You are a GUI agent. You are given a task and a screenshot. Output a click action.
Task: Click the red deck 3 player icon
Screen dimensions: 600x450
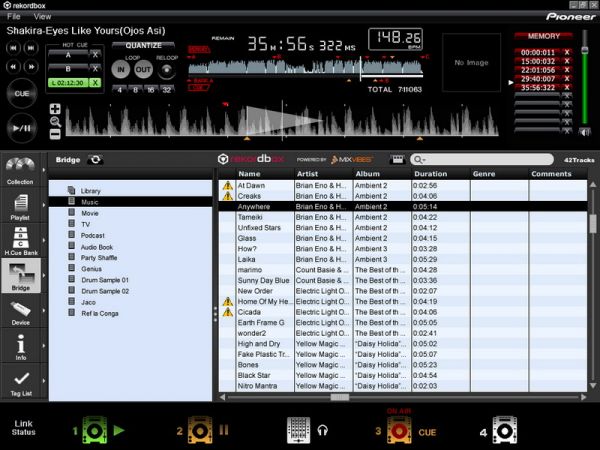click(x=399, y=430)
